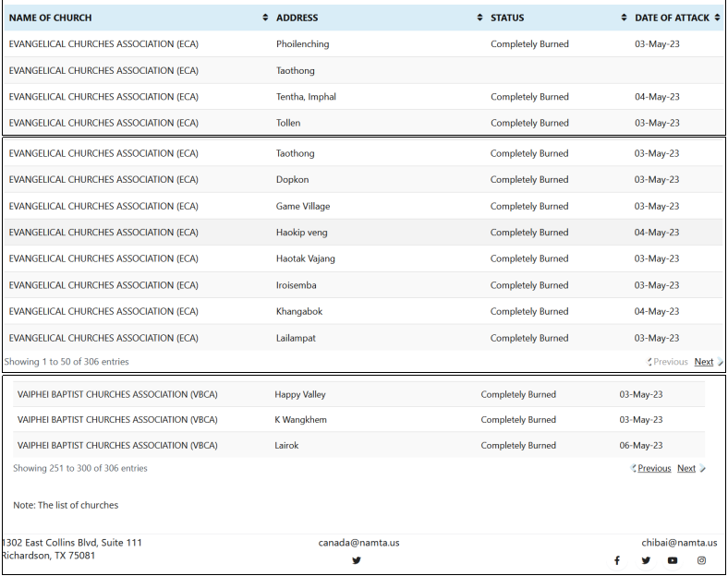
Task: Click the 1302 East Collins Blvd address line
Action: (x=72, y=543)
